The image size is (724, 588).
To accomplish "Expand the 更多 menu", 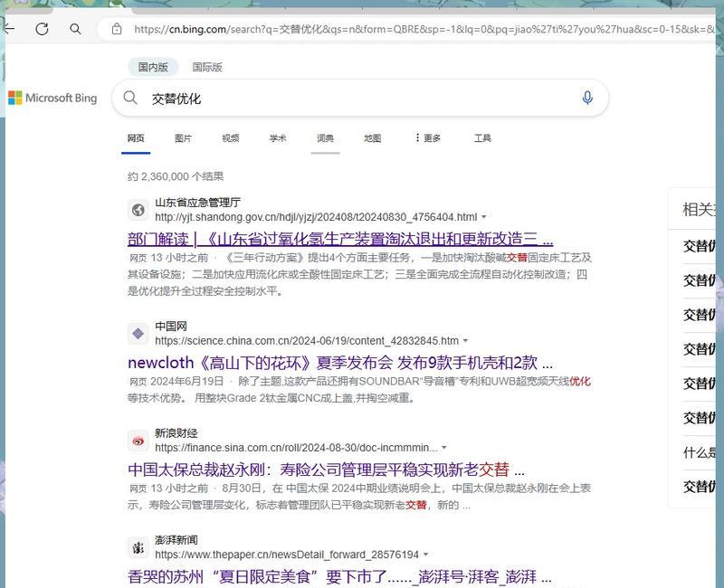I will pos(427,138).
